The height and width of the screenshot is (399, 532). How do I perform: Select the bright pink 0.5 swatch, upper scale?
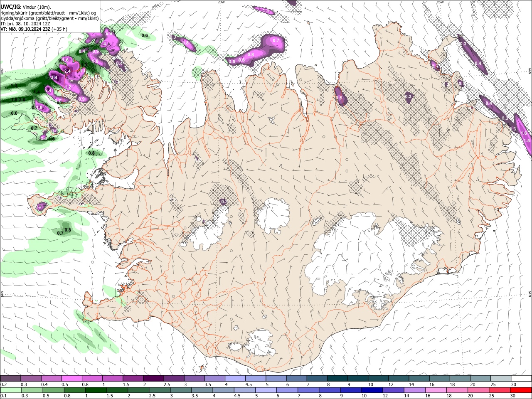[71, 378]
